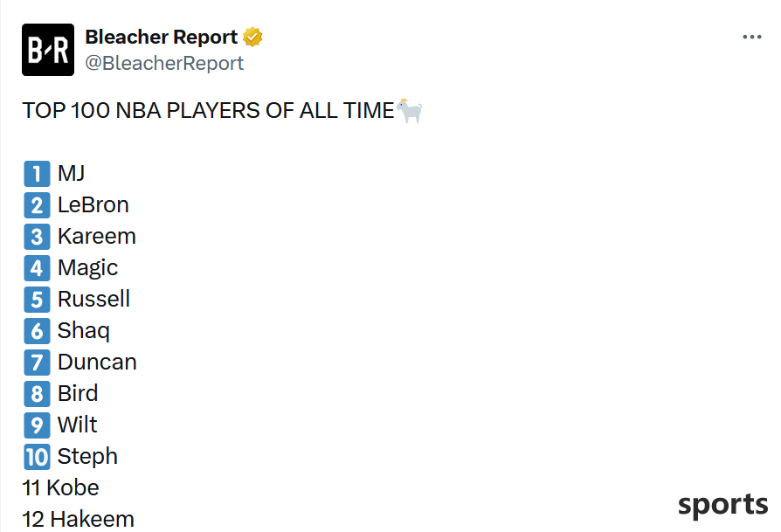781x532 pixels.
Task: Open the @BleacherReport handle link
Action: pos(164,63)
